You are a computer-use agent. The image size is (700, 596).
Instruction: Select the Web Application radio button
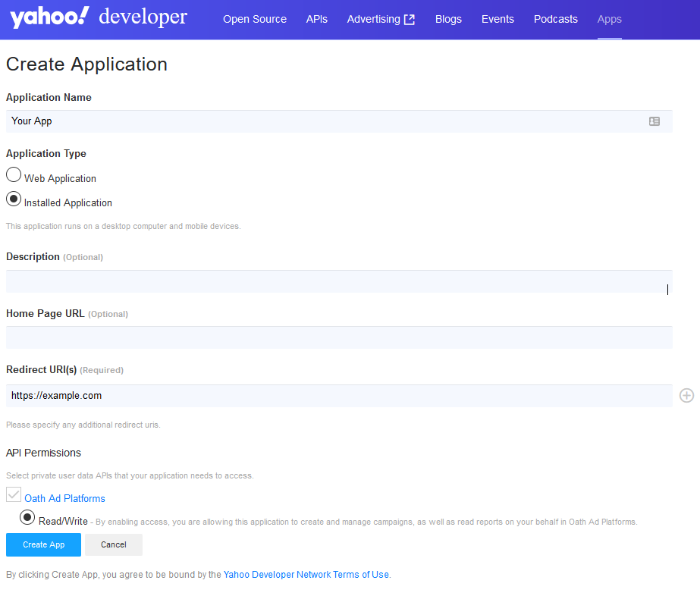(x=13, y=174)
